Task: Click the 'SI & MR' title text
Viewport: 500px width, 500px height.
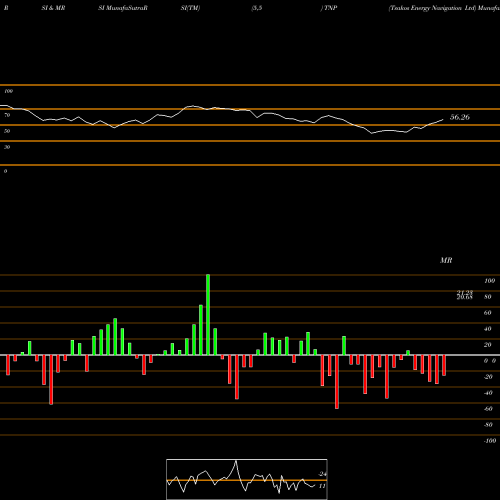Action: [53, 8]
